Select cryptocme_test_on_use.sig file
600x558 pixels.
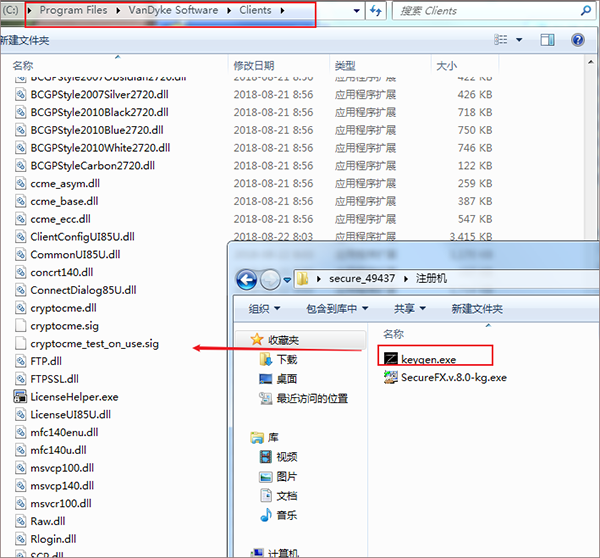95,343
